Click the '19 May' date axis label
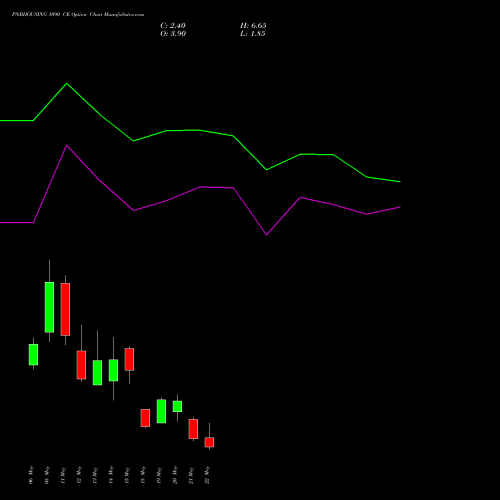The height and width of the screenshot is (500, 500). pyautogui.click(x=159, y=475)
